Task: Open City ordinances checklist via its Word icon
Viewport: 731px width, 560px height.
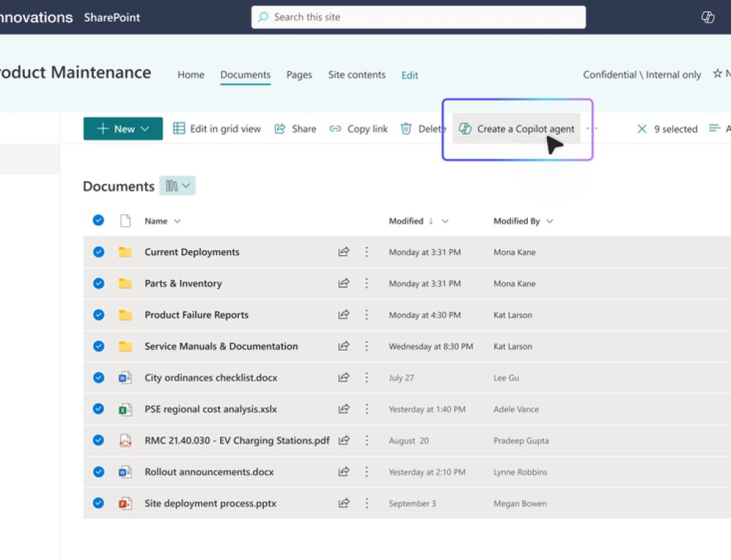Action: coord(124,377)
